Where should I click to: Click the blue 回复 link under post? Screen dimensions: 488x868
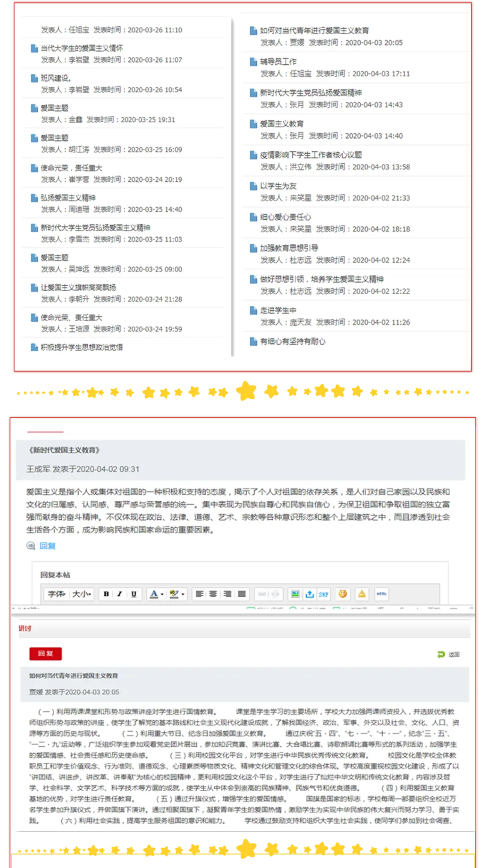coord(47,546)
